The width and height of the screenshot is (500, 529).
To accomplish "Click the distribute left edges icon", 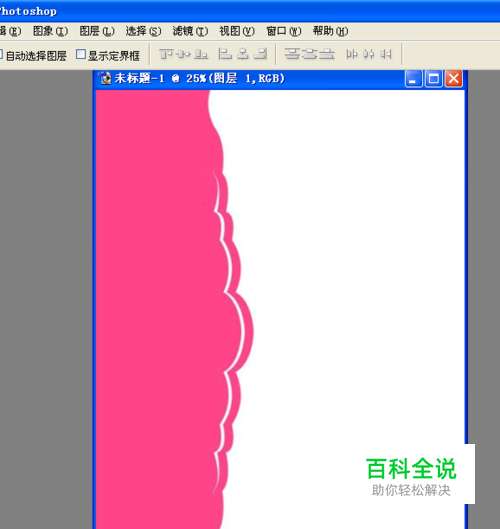I will click(352, 54).
